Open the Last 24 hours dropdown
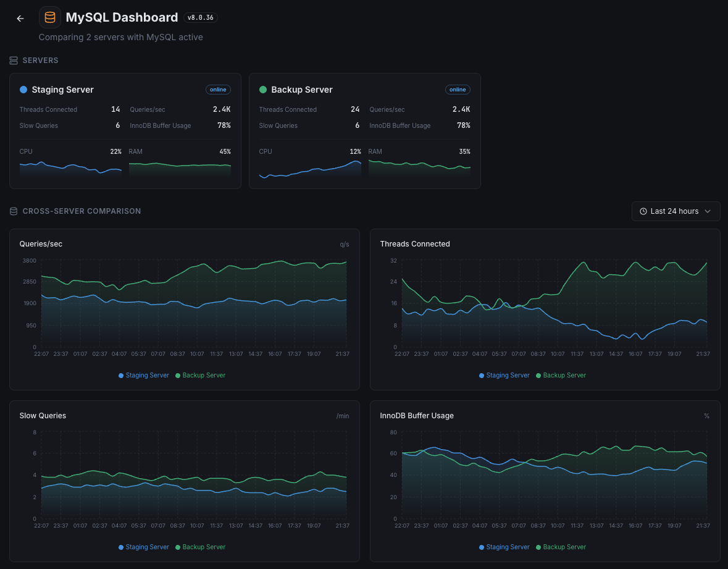Screen dimensions: 728x569 (x=676, y=211)
